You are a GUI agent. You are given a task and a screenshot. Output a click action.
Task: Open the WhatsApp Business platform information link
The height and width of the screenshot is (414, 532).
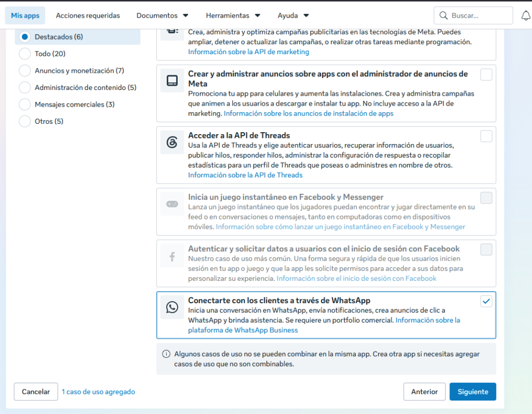pos(324,325)
